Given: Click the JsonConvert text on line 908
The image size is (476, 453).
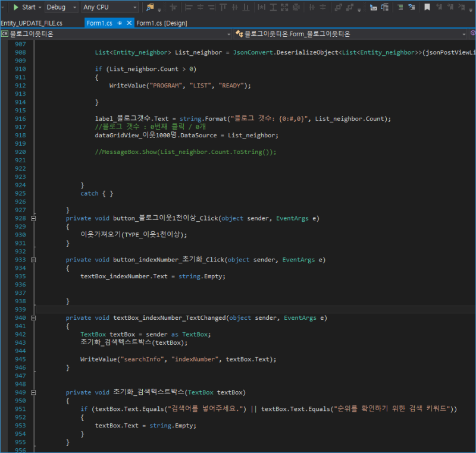Looking at the screenshot, I should pyautogui.click(x=253, y=52).
